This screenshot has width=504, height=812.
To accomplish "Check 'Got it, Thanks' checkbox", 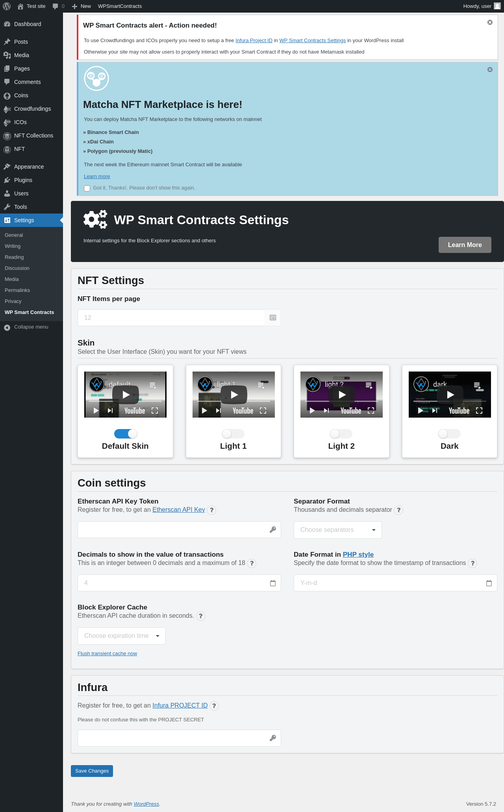I will click(87, 188).
